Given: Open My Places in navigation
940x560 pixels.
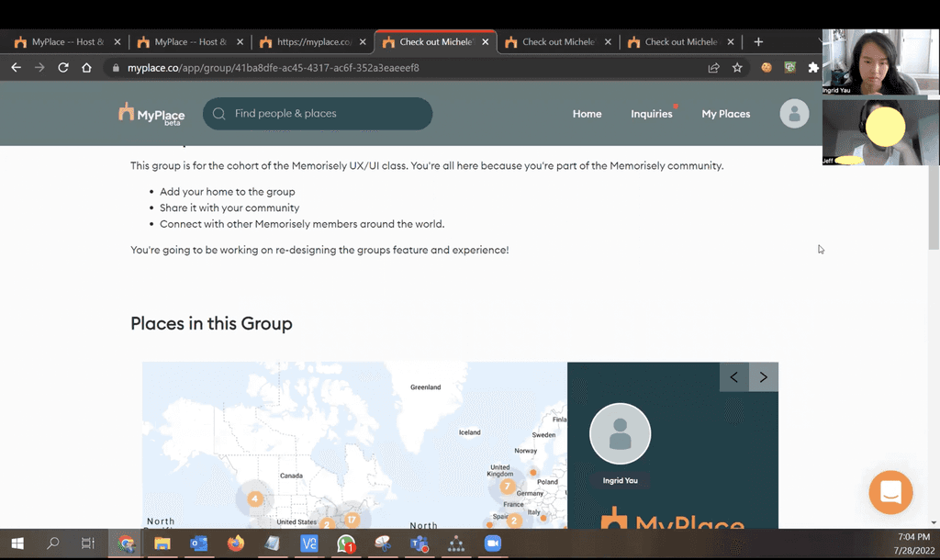Looking at the screenshot, I should pos(726,114).
